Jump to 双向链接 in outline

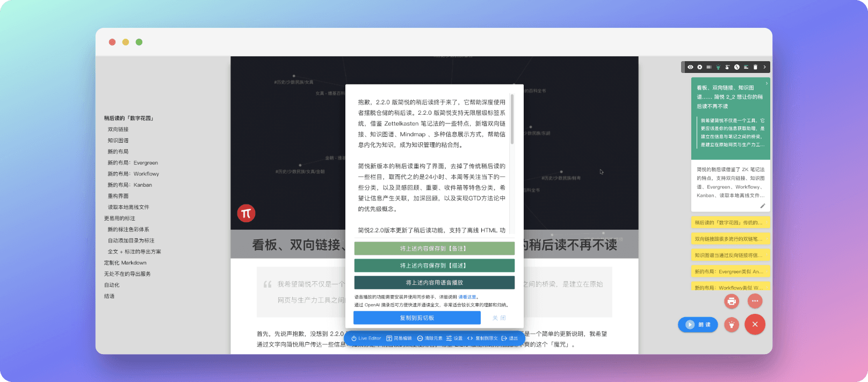[118, 129]
